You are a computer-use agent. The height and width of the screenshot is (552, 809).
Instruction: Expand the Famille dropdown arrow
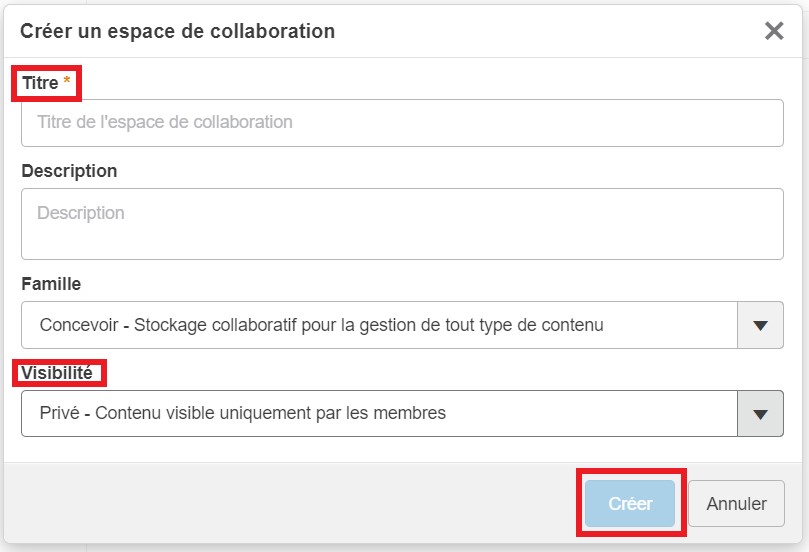tap(760, 325)
